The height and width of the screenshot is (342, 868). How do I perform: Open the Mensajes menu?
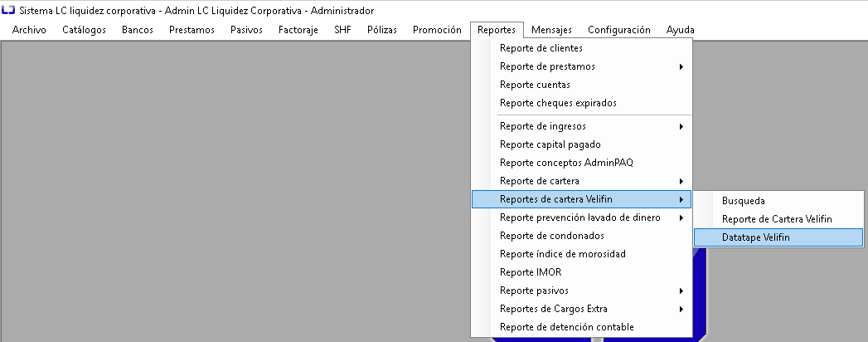[x=551, y=30]
